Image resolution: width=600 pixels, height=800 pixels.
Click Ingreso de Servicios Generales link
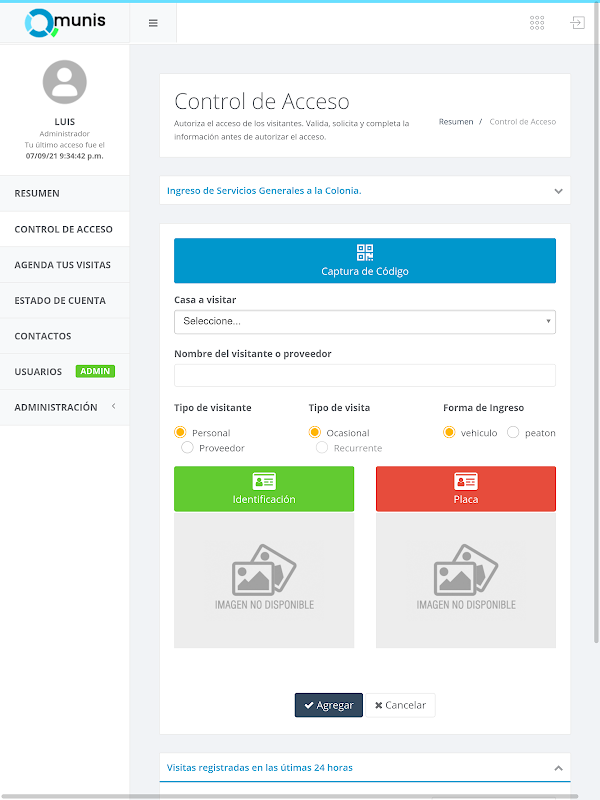pyautogui.click(x=264, y=191)
